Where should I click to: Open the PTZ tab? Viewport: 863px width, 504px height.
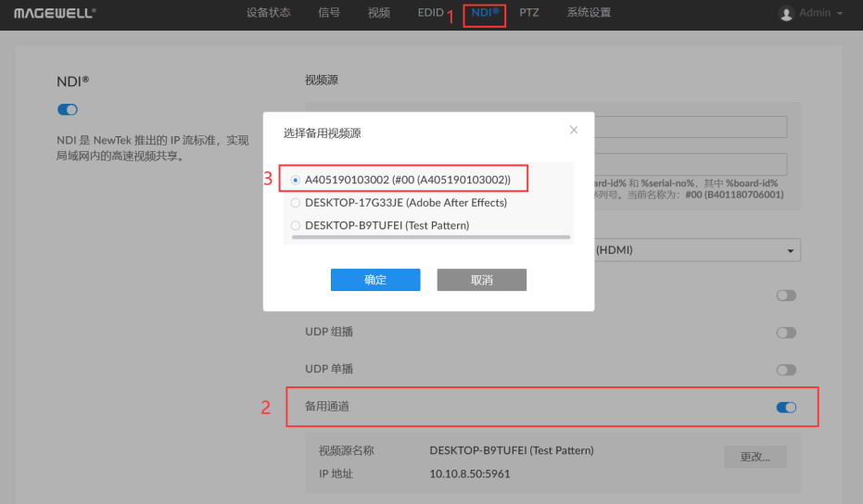(x=529, y=13)
